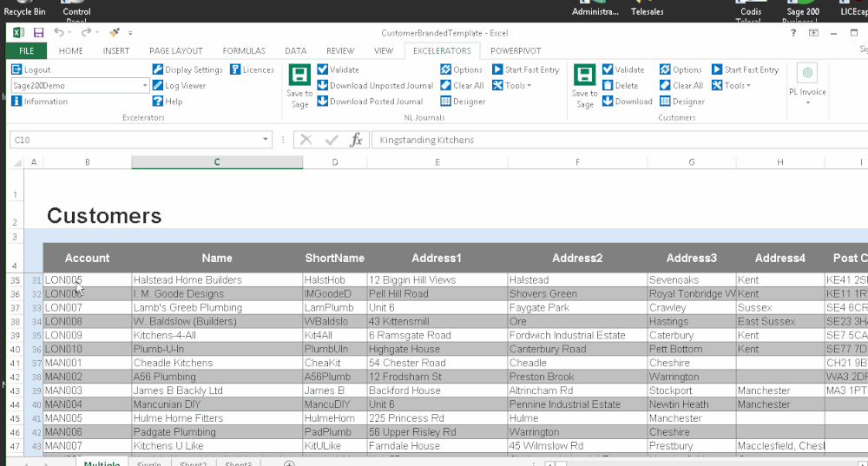The height and width of the screenshot is (466, 868).
Task: Click the Excel save icon in quick access toolbar
Action: tap(38, 33)
